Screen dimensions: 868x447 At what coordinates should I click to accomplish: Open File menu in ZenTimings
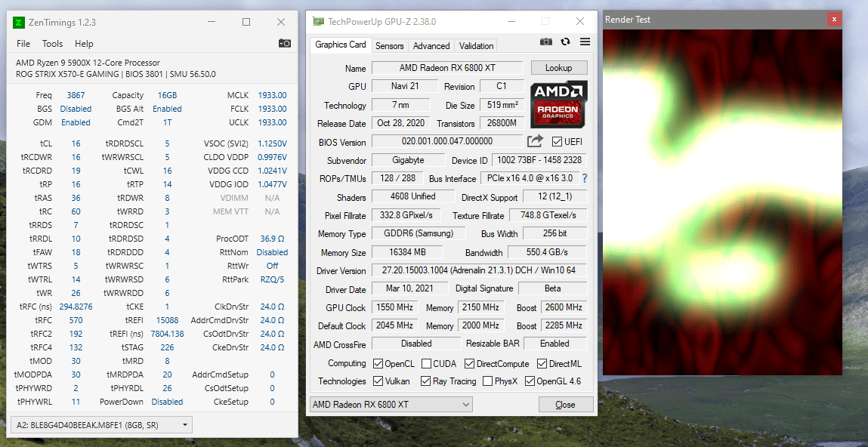pos(23,44)
